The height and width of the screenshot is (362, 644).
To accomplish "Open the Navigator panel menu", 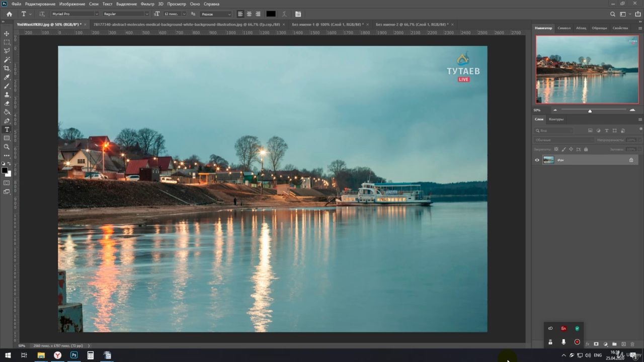I will (640, 28).
